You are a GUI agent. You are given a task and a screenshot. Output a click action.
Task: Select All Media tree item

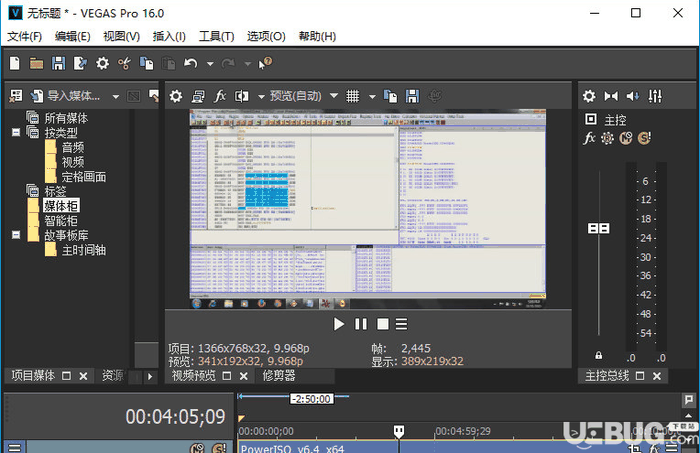(66, 118)
